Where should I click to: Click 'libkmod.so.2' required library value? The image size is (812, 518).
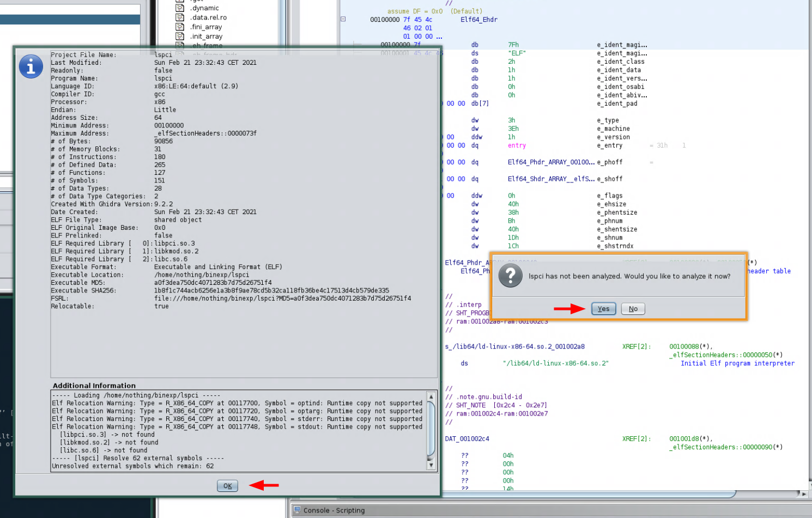coord(176,251)
